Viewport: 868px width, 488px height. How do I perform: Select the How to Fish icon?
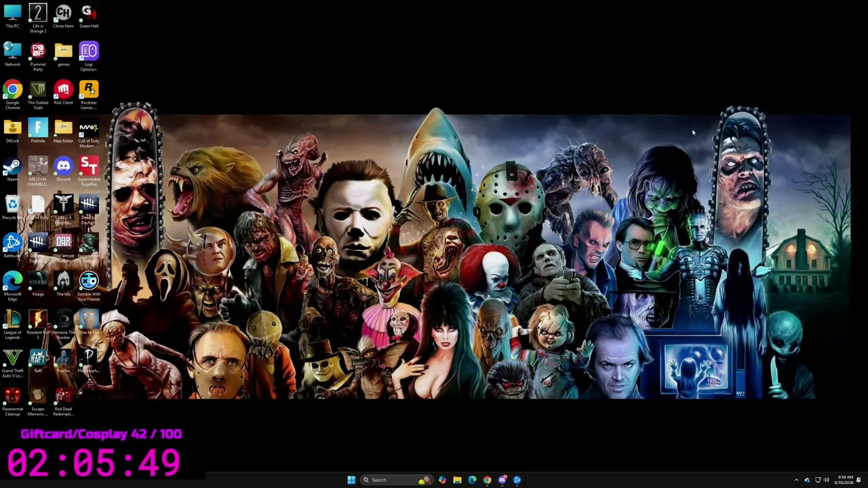point(89,323)
